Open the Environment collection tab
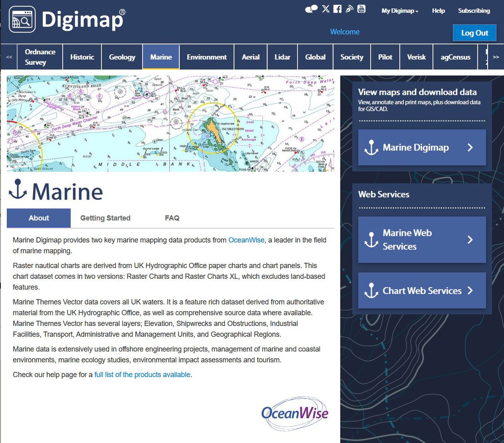 pyautogui.click(x=207, y=57)
